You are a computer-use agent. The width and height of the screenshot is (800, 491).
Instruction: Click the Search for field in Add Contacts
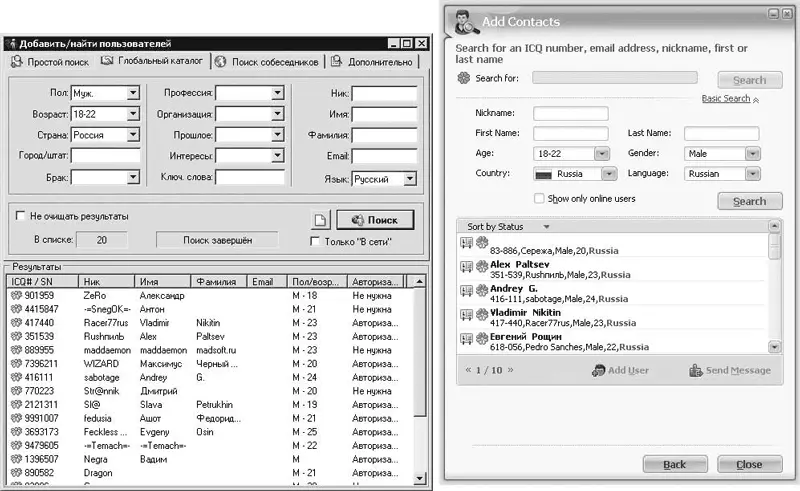coord(615,78)
